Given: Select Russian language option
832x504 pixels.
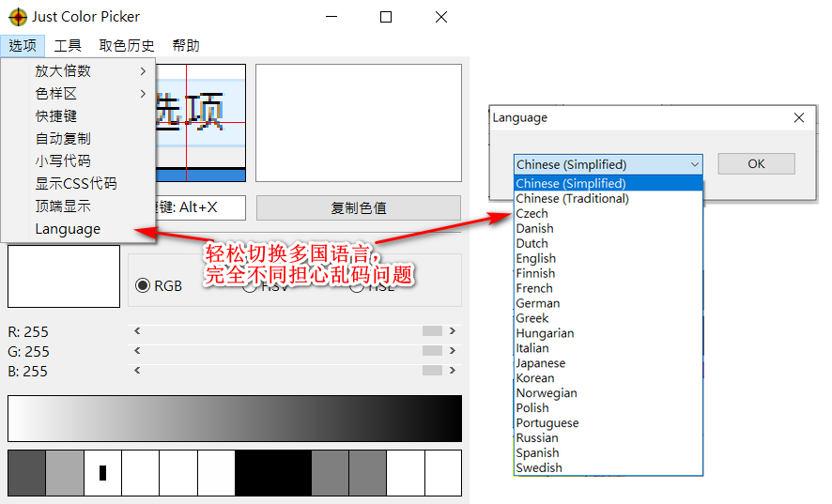Looking at the screenshot, I should click(x=609, y=438).
